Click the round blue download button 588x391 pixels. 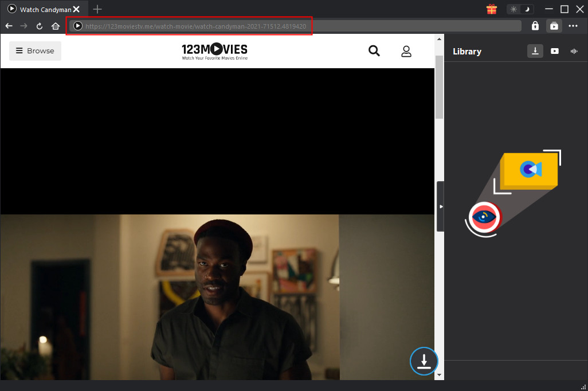(x=424, y=361)
